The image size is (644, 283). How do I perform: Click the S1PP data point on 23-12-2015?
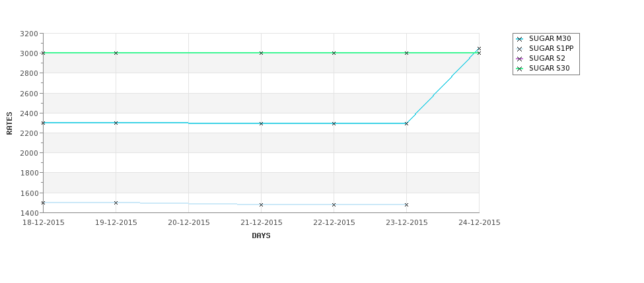tap(406, 204)
